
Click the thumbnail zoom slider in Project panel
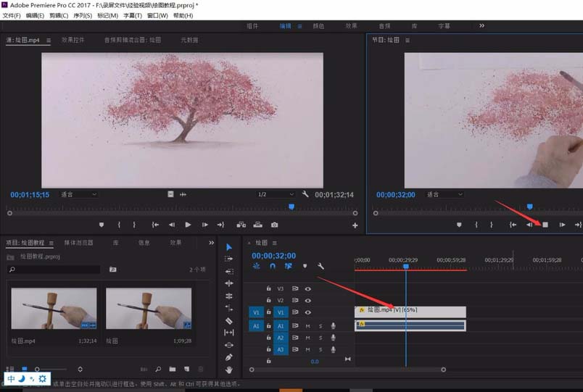tap(38, 369)
